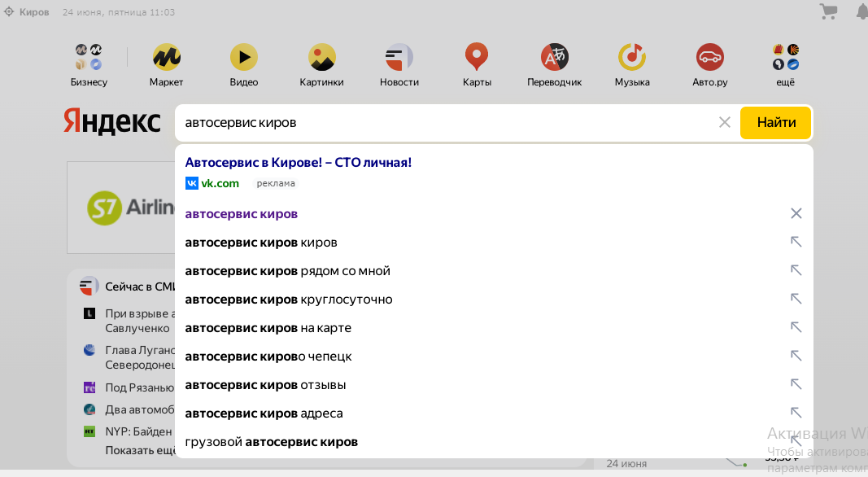Select suggestion 'автосервис киров рядом со мной'
Viewport: 868px width, 477px height.
coord(287,271)
